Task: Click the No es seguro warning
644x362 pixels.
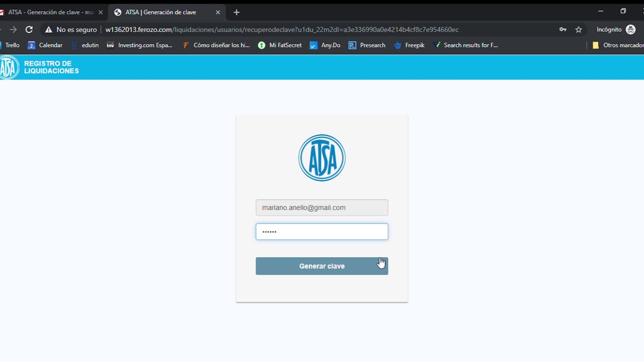Action: tap(71, 30)
